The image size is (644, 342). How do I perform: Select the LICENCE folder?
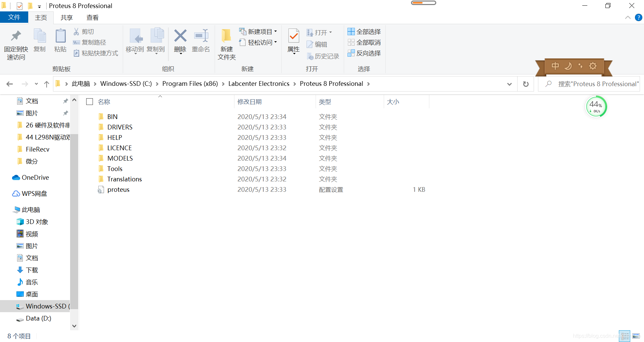tap(119, 148)
